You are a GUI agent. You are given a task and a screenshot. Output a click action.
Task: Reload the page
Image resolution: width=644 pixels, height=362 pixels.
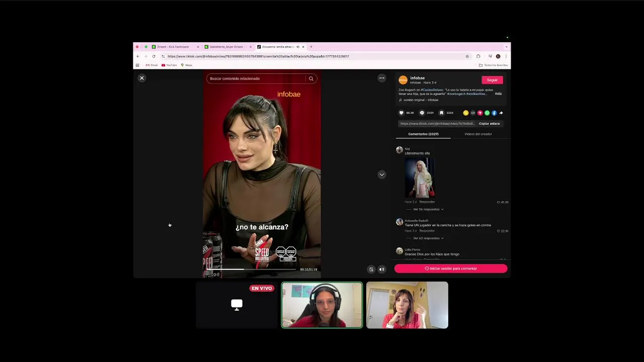(x=154, y=56)
